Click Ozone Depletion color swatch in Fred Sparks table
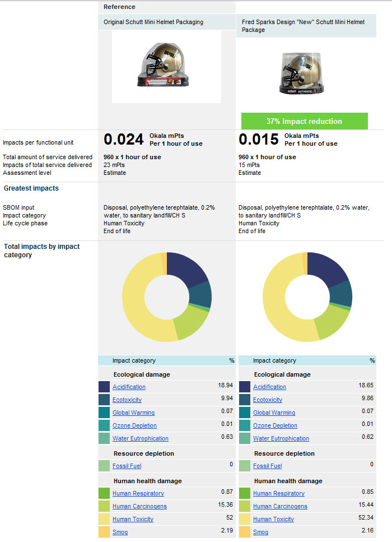This screenshot has width=392, height=542. point(245,425)
